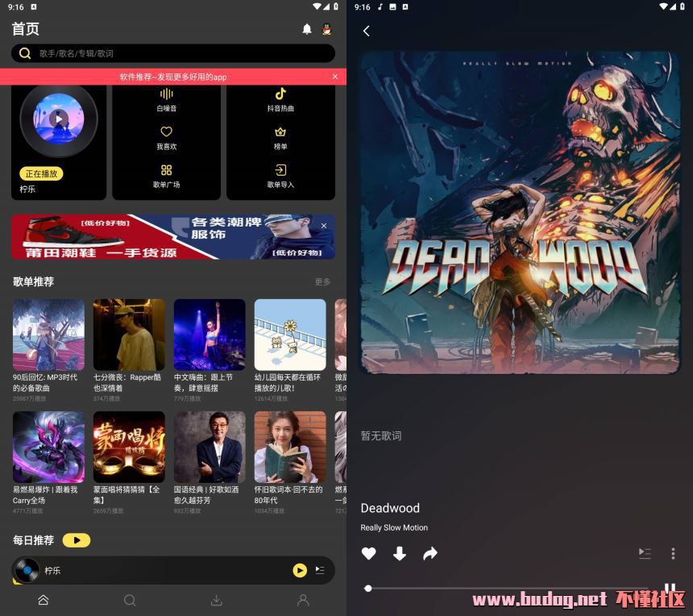Click the Deadwood album cover
The width and height of the screenshot is (693, 616).
pos(520,212)
